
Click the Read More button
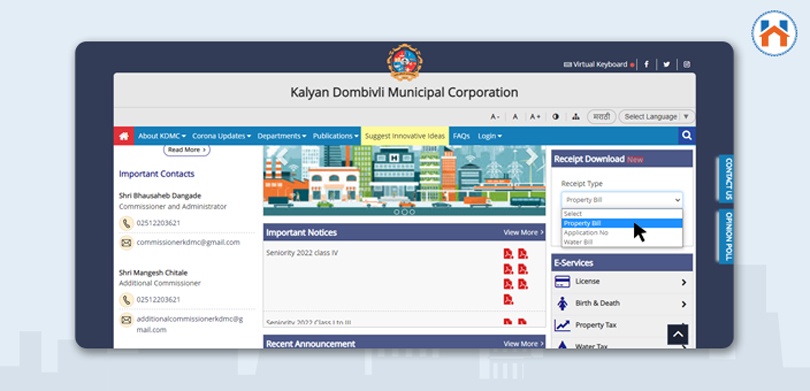tap(186, 150)
